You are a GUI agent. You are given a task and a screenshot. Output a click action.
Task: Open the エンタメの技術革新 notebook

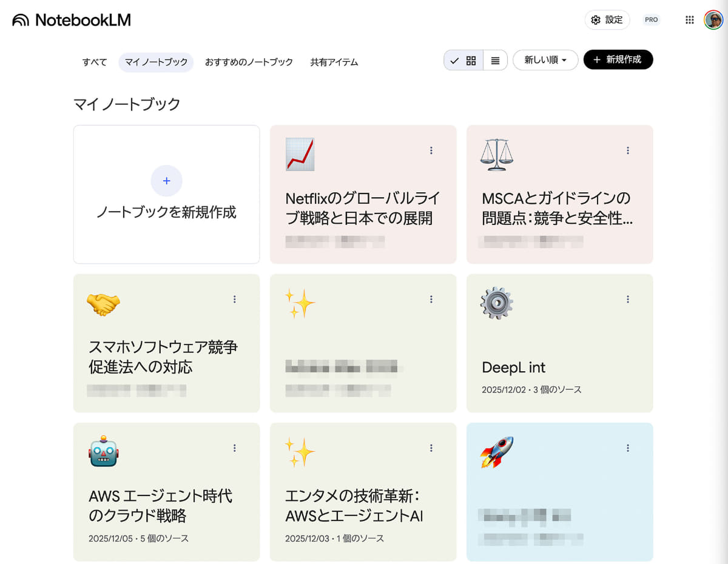363,492
